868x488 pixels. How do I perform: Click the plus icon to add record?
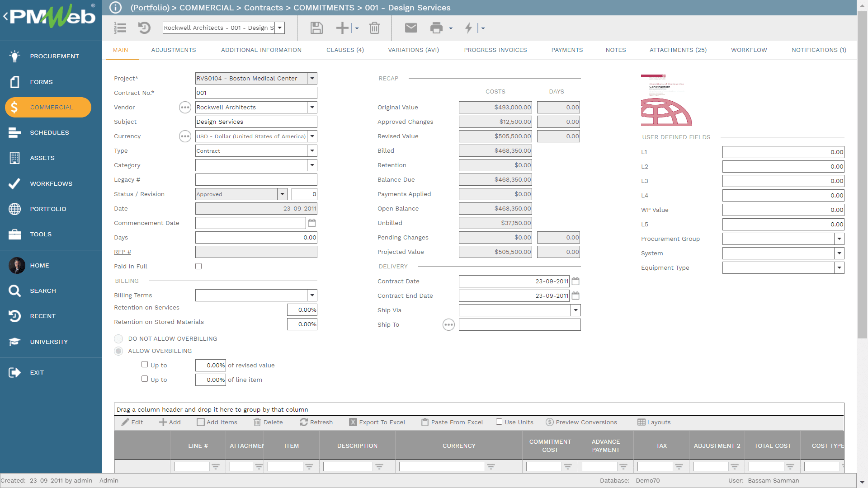342,28
